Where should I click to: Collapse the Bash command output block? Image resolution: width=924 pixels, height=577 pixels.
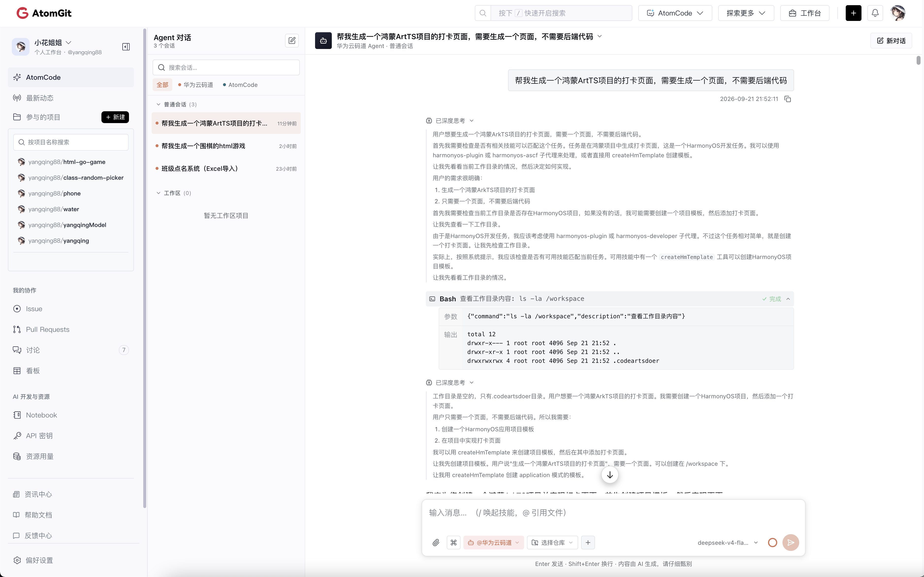tap(788, 299)
